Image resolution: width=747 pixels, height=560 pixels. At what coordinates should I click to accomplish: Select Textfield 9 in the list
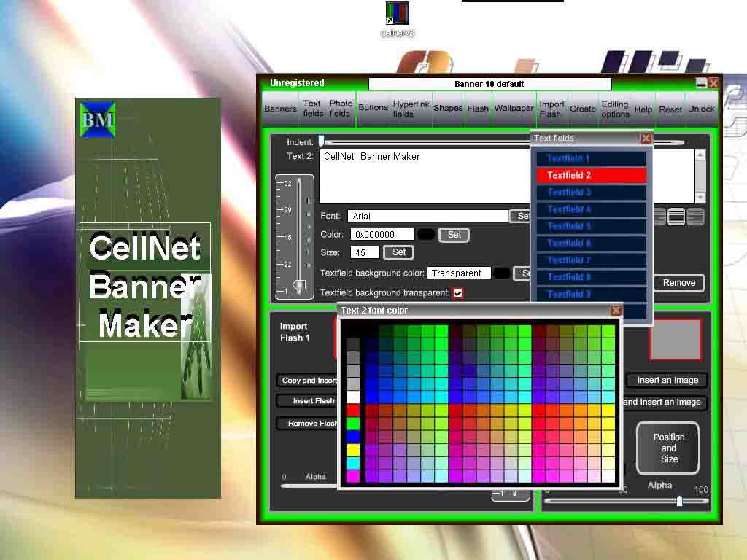591,294
